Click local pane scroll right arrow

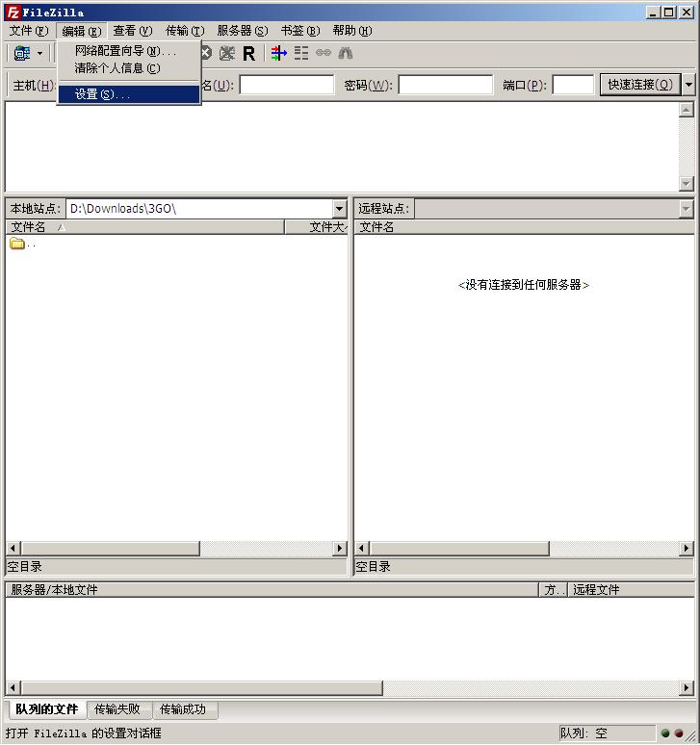pos(339,548)
